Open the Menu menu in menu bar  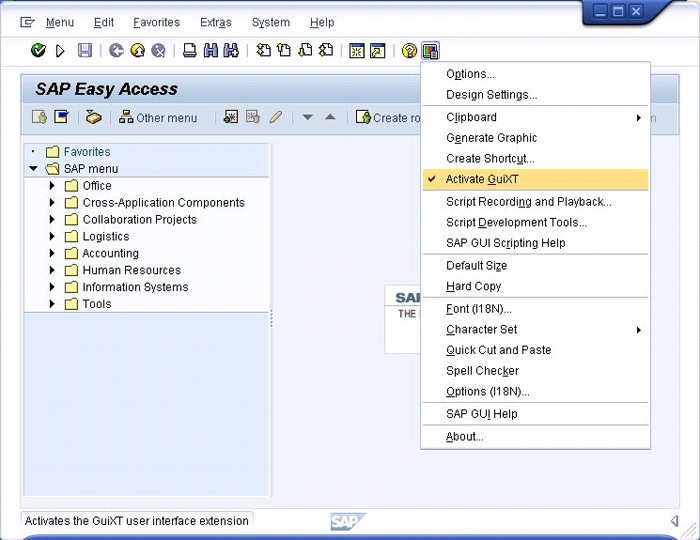pos(60,22)
